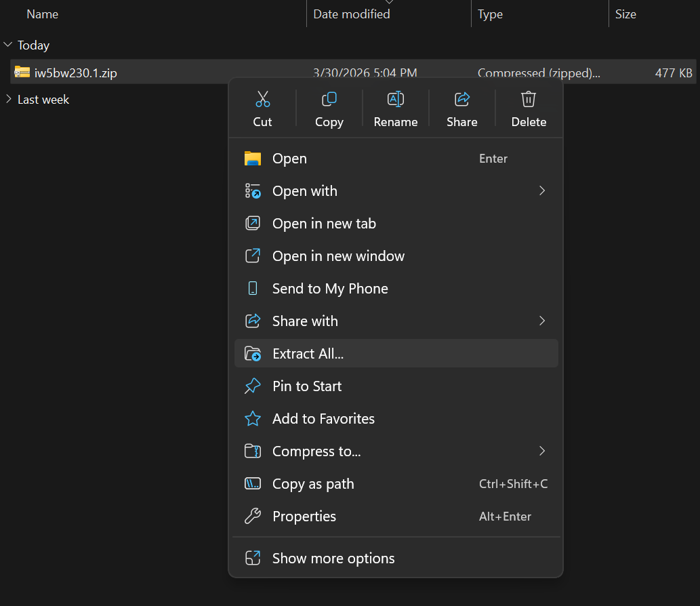Click Show more options
Viewport: 700px width, 606px height.
point(333,559)
